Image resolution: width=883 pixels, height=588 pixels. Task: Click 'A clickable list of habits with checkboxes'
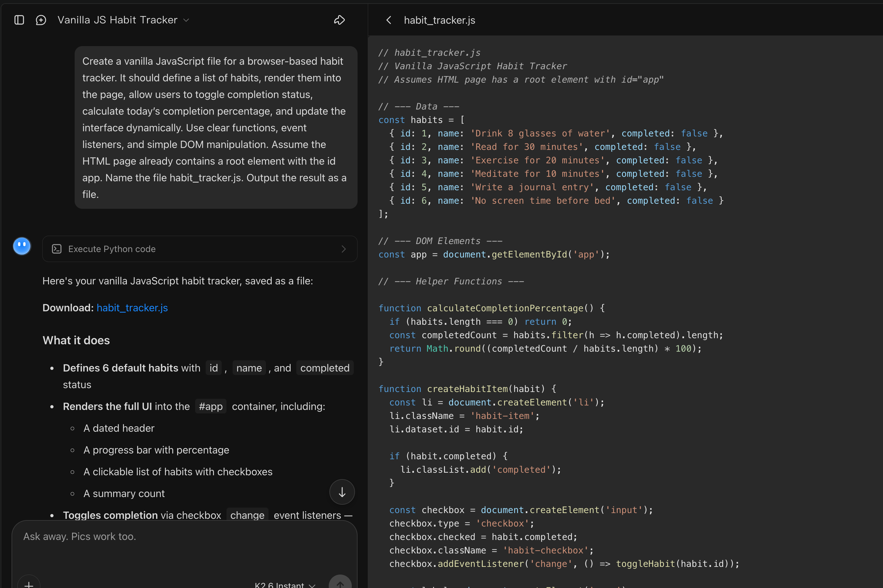coord(178,471)
